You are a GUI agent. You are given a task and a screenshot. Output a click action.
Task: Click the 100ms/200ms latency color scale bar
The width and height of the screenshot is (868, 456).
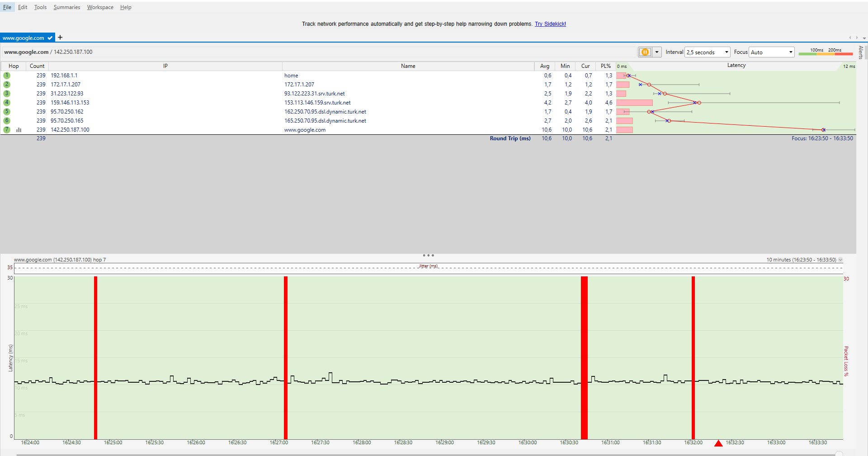(825, 54)
